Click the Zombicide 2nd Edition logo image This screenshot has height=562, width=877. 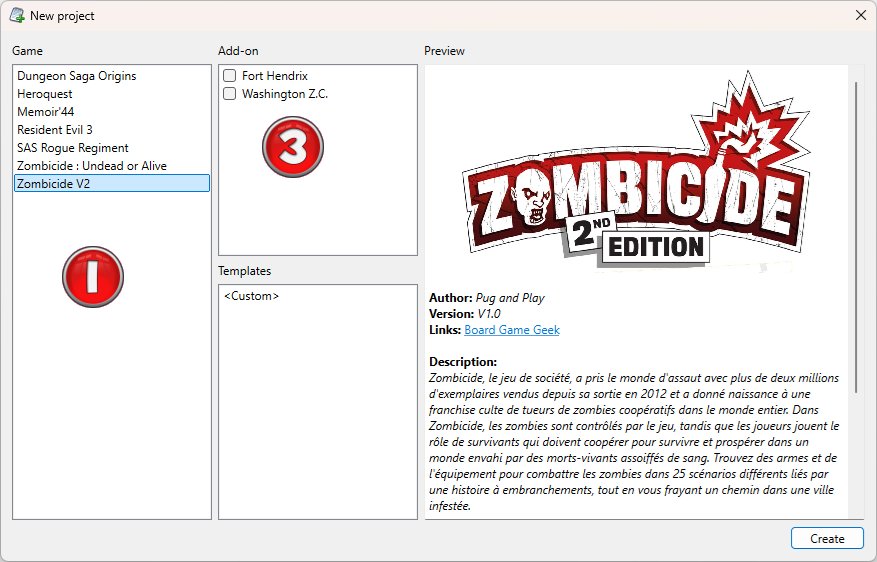point(636,170)
